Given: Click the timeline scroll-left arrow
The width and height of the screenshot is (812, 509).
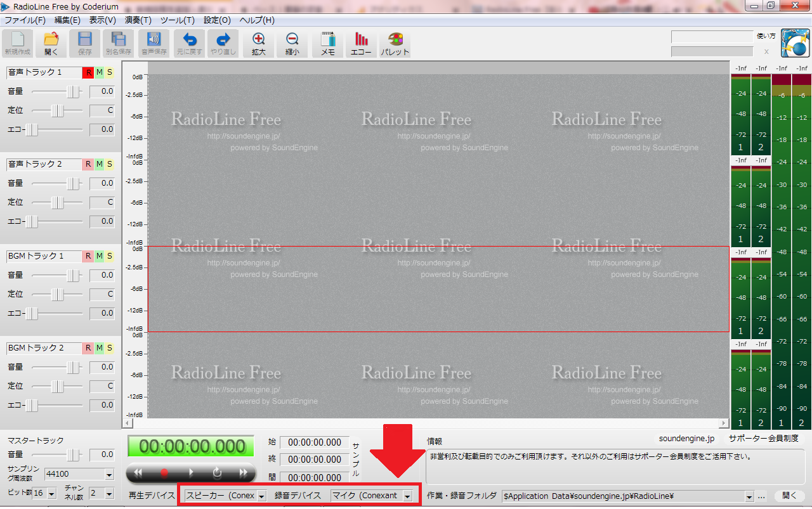Looking at the screenshot, I should coord(128,423).
